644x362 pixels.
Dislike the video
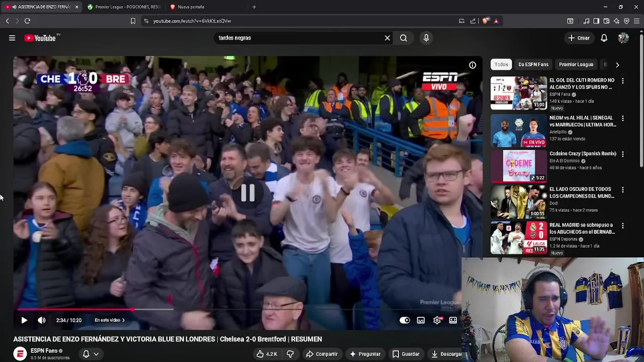pyautogui.click(x=290, y=354)
